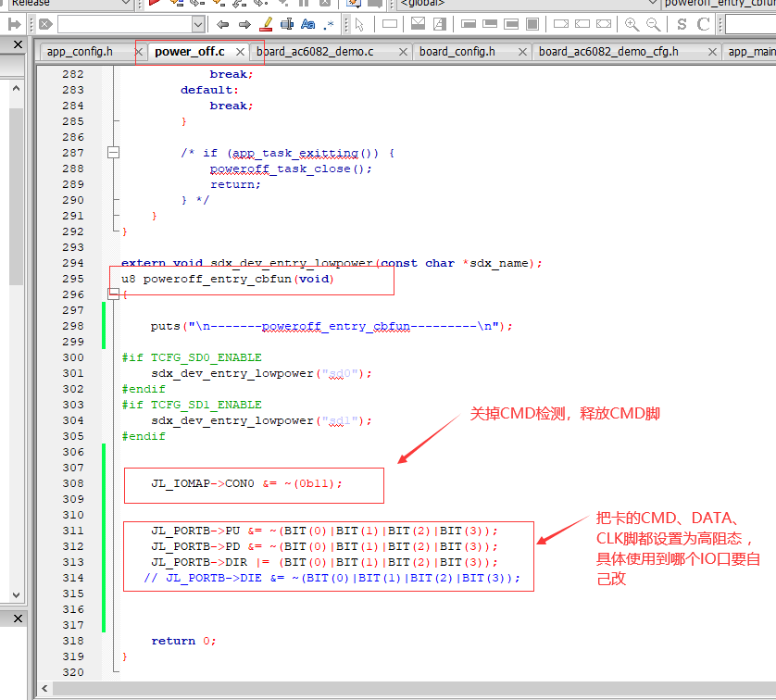Click the S letter toolbar icon
This screenshot has height=700, width=776.
[682, 24]
